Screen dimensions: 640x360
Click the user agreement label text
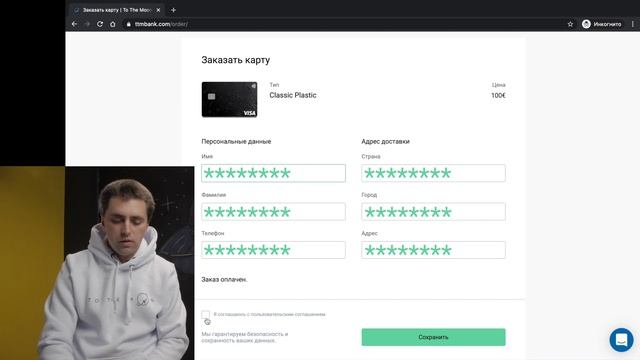(269, 314)
